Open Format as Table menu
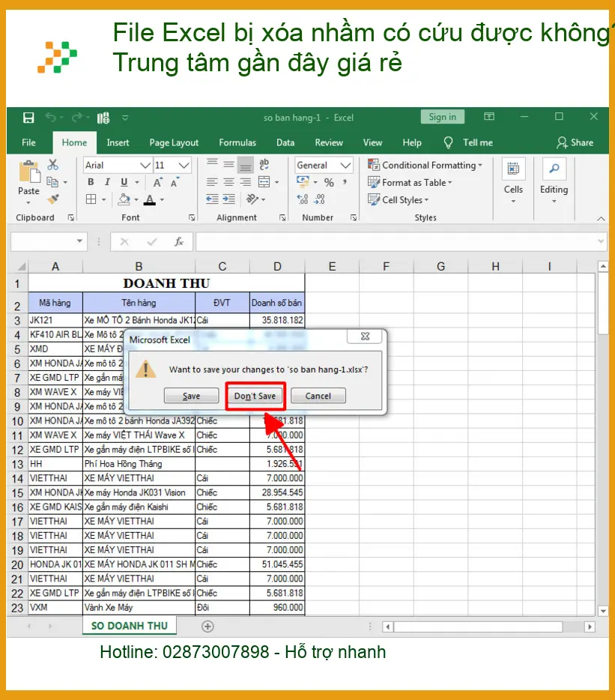 point(410,183)
